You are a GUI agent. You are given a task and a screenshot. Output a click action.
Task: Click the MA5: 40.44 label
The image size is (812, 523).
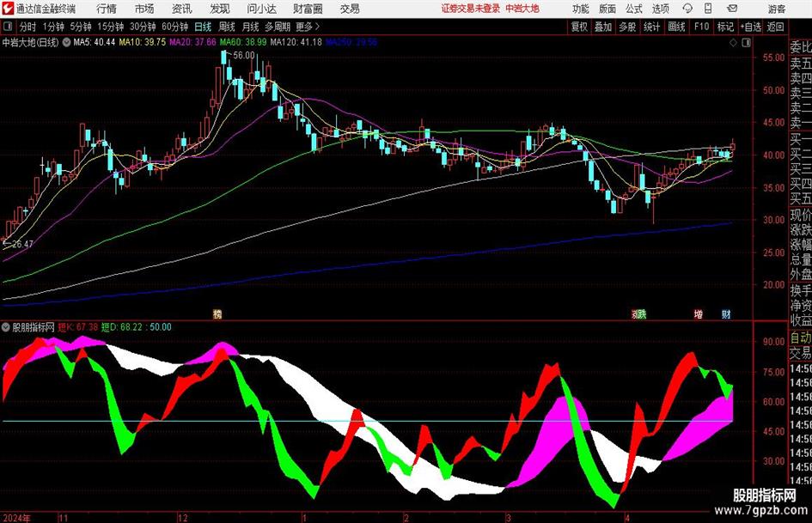[95, 42]
